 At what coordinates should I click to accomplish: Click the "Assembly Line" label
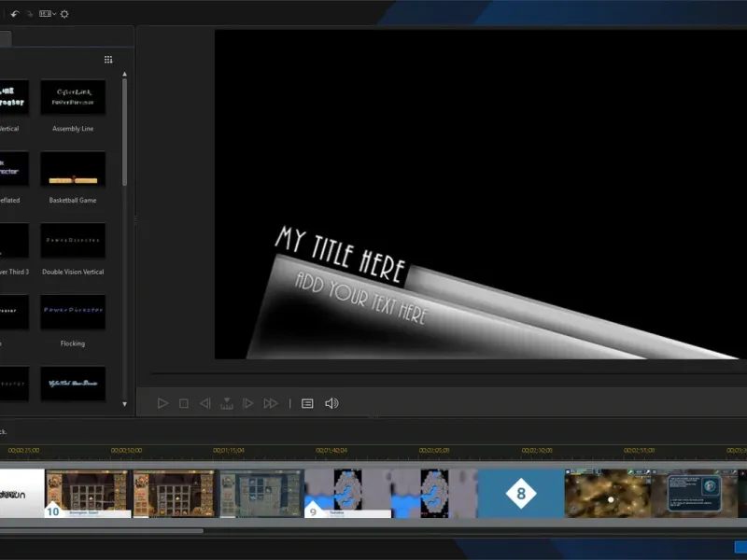[73, 129]
